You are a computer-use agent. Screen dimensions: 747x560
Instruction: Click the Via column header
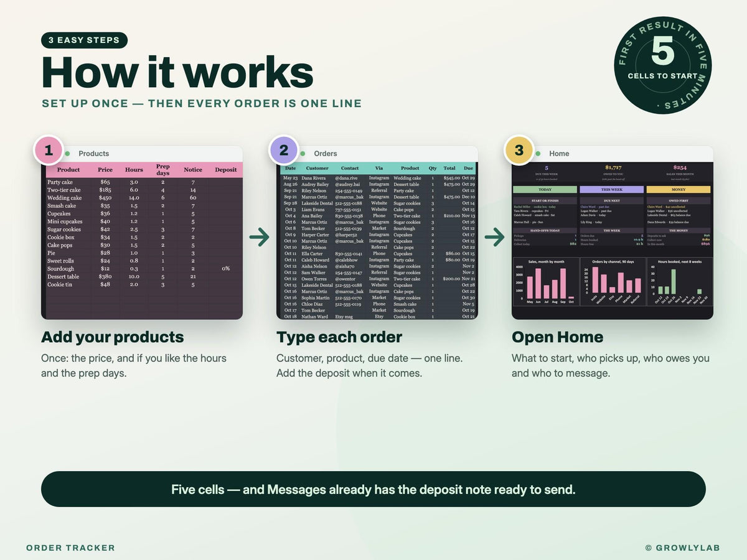click(x=379, y=168)
